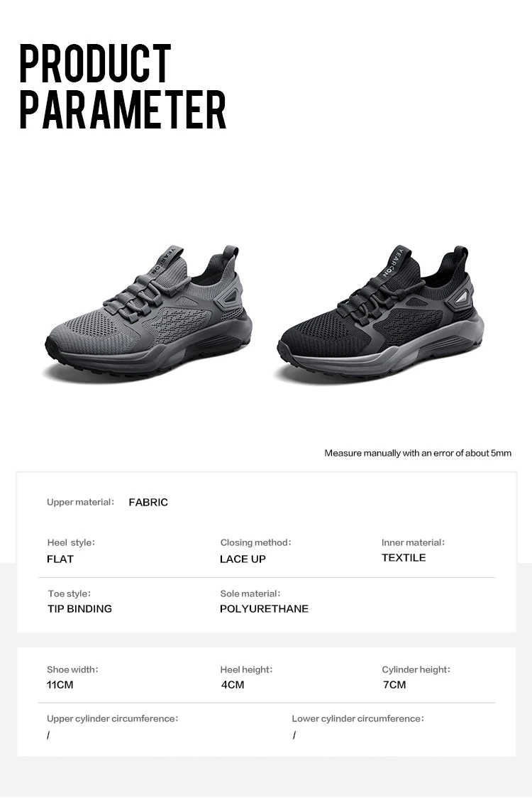532x810 pixels.
Task: Click the Upper cylinder circumference label
Action: [x=113, y=718]
